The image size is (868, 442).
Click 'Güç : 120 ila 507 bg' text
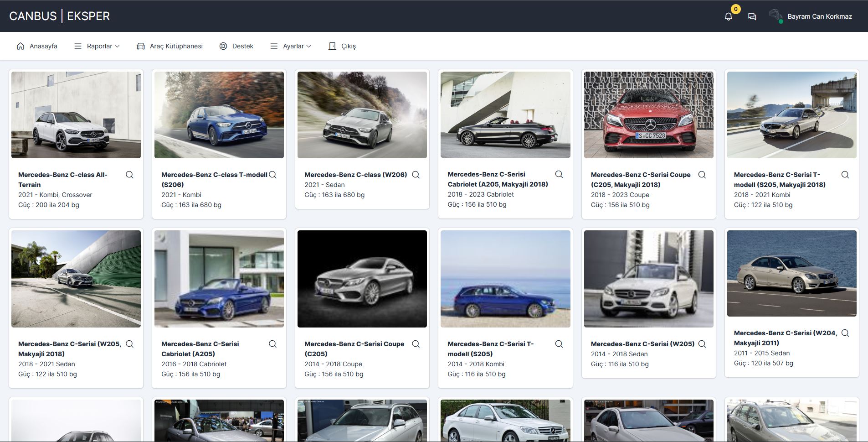[x=764, y=363]
